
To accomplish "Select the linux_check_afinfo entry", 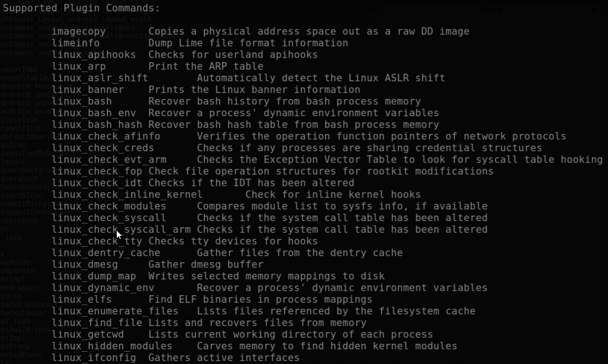I will [106, 136].
